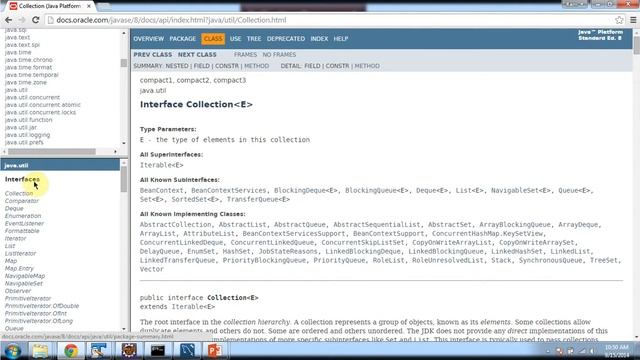The height and width of the screenshot is (360, 640).
Task: Open PowerPoint from the taskbar
Action: pyautogui.click(x=215, y=351)
